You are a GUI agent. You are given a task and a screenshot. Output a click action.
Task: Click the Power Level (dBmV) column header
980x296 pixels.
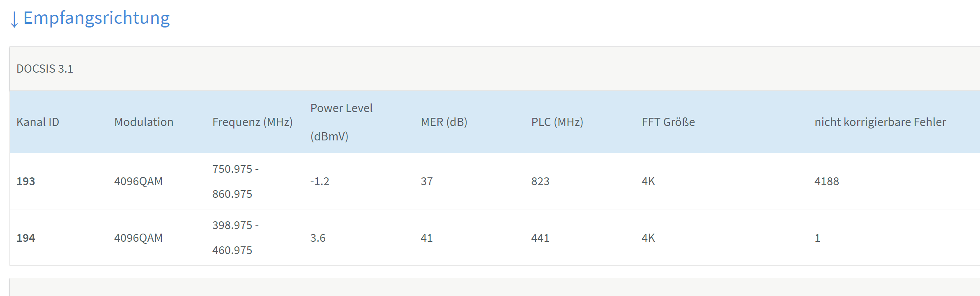click(x=341, y=122)
